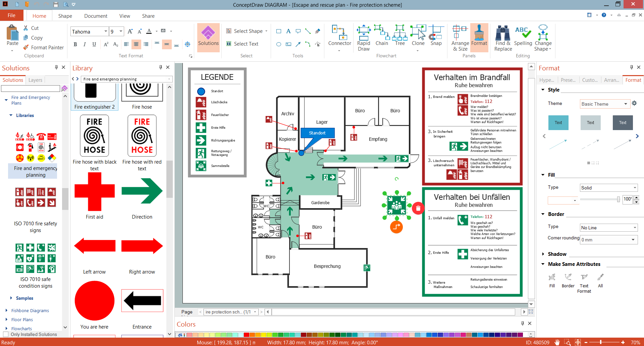Switch to the Shape ribbon tab
The height and width of the screenshot is (346, 644).
pyautogui.click(x=65, y=16)
